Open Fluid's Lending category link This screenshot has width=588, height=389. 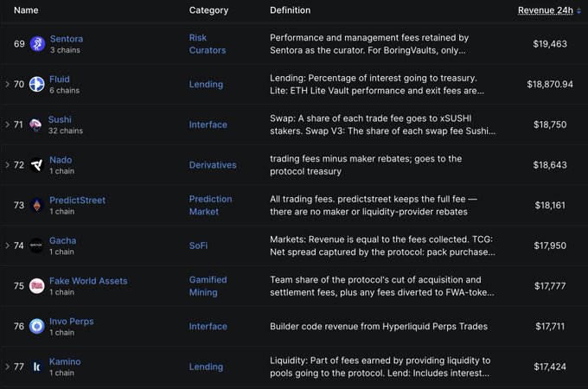206,85
